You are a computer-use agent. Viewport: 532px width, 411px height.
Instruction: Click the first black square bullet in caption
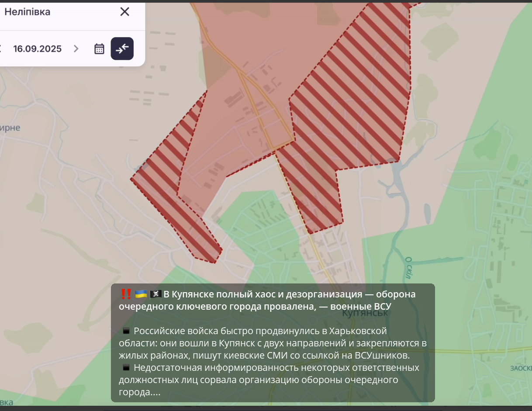pos(126,331)
